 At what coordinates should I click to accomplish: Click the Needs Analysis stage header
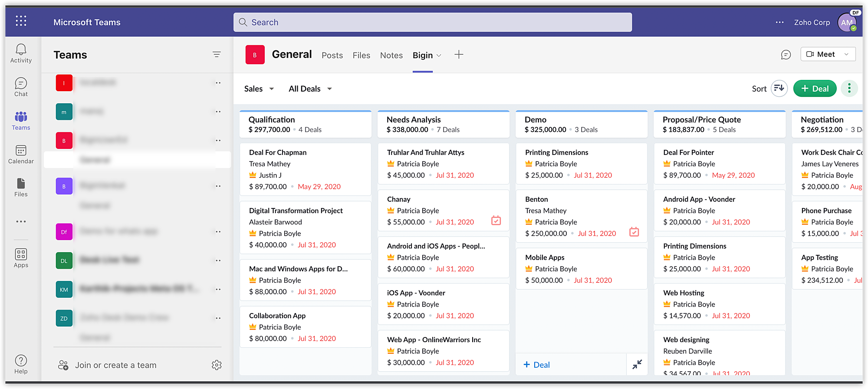point(444,124)
